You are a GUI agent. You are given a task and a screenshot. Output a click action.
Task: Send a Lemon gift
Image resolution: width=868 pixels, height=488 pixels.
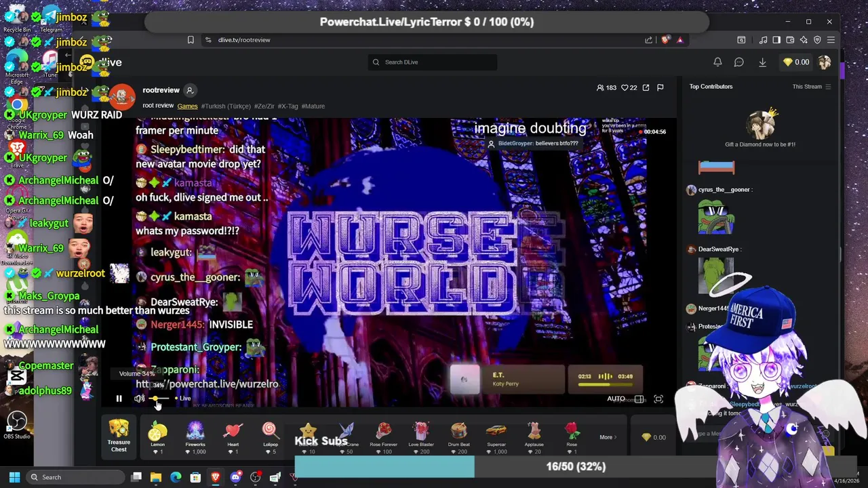point(157,438)
